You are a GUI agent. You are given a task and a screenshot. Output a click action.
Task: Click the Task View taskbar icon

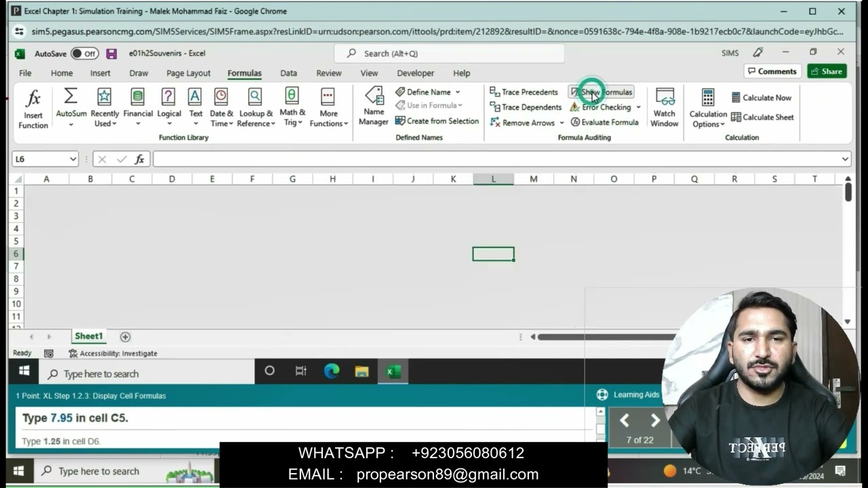coord(301,371)
